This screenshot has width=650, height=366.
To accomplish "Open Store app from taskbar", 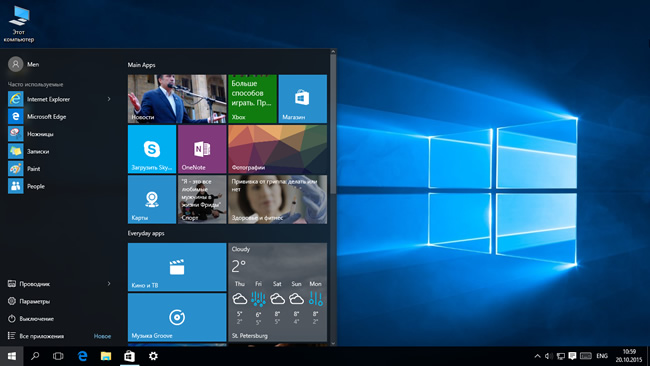I will pos(129,356).
